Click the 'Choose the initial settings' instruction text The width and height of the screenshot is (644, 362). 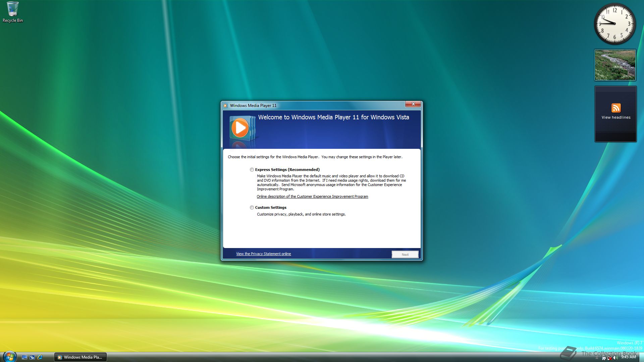(x=315, y=157)
